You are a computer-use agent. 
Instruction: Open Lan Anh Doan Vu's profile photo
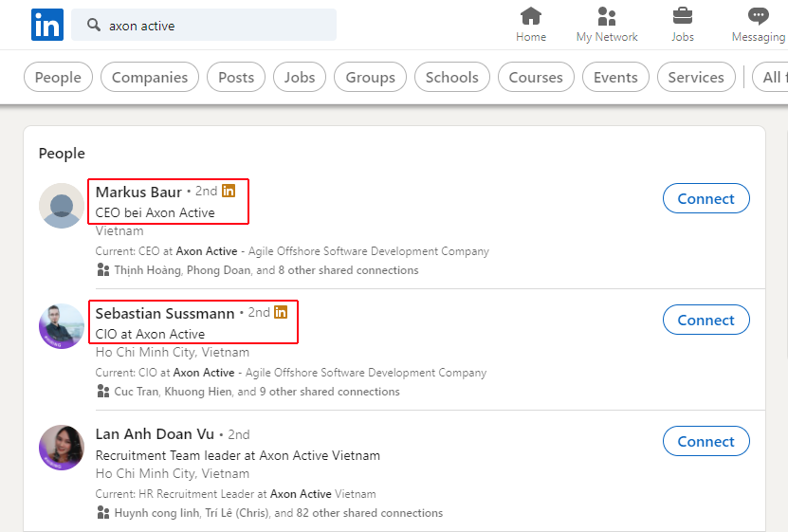click(62, 448)
